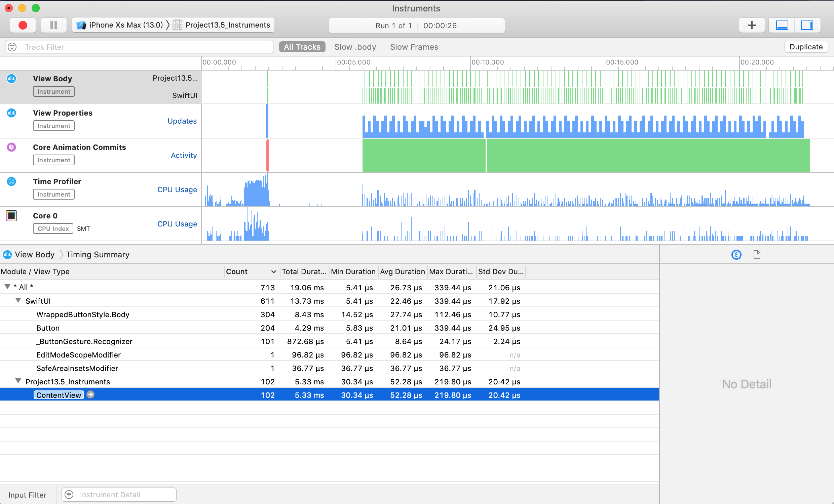This screenshot has height=504, width=834.
Task: Collapse the SwiftUI group
Action: click(x=18, y=300)
